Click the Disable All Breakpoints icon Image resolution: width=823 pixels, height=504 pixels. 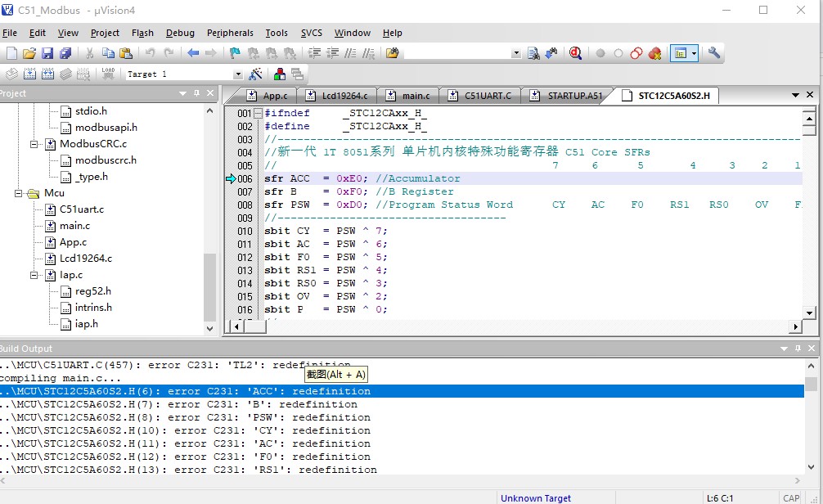636,53
